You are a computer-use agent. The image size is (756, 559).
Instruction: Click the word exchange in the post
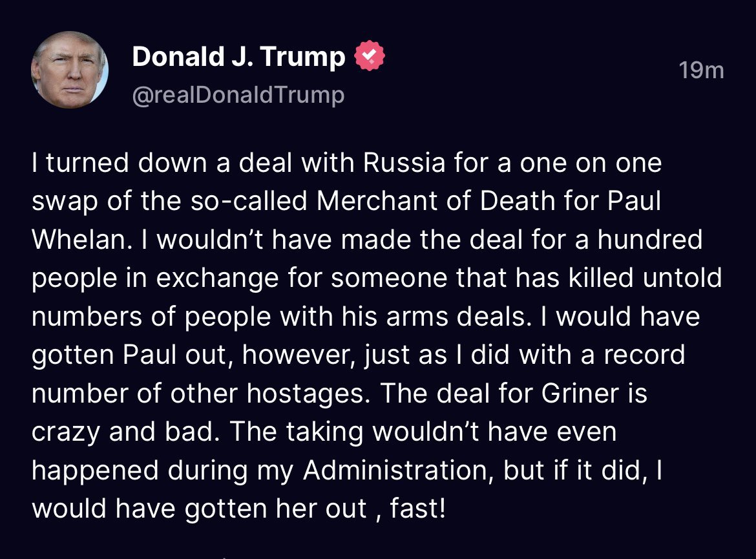tap(218, 278)
